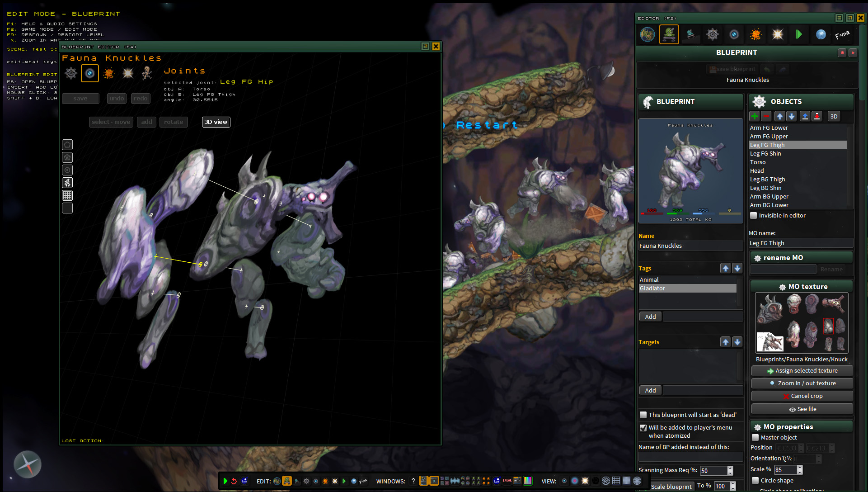Add a new object with the green plus icon
Image resolution: width=868 pixels, height=492 pixels.
pos(754,116)
